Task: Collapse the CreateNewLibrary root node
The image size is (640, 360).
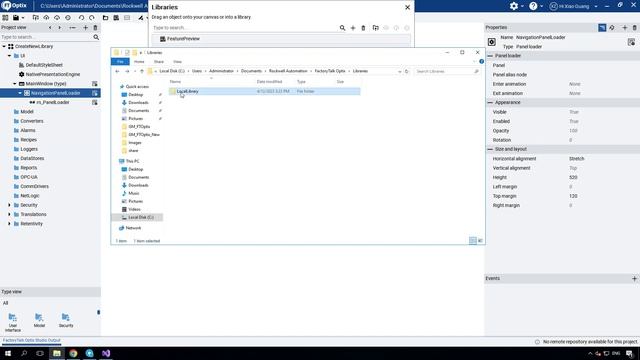Action: click(4, 47)
